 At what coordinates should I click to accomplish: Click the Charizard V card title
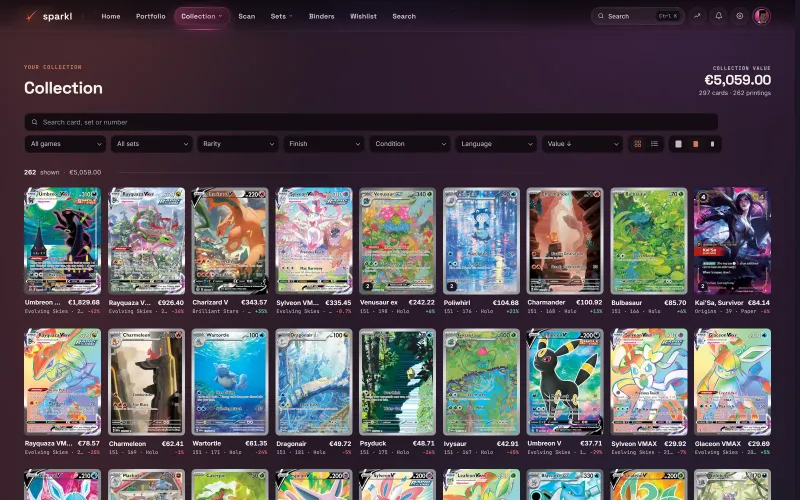point(210,303)
